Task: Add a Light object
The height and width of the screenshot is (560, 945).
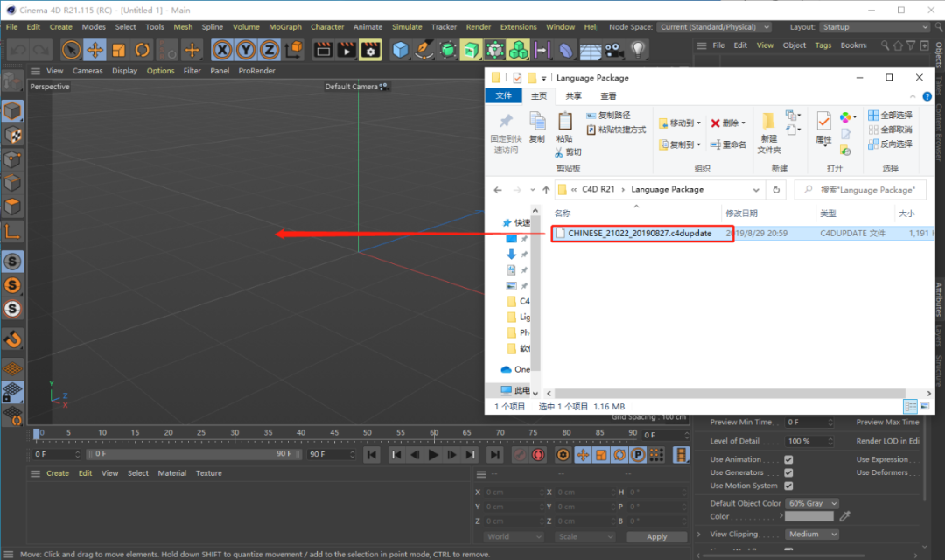Action: click(638, 50)
